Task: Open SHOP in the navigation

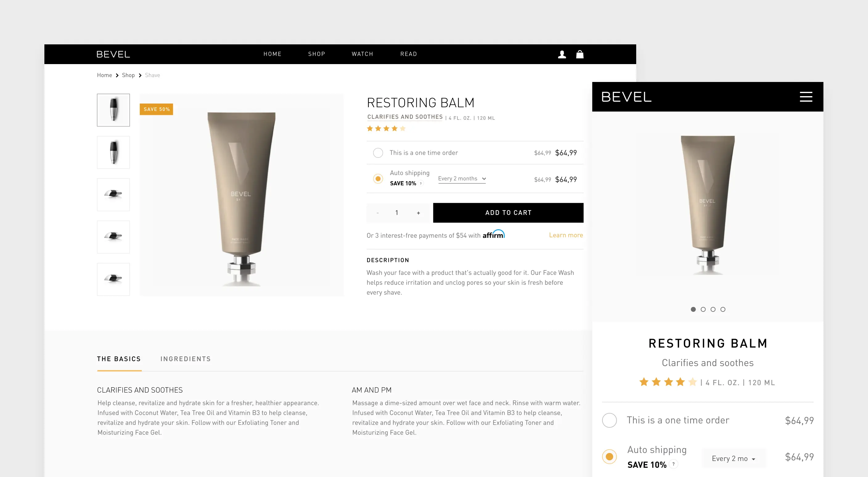Action: [316, 54]
